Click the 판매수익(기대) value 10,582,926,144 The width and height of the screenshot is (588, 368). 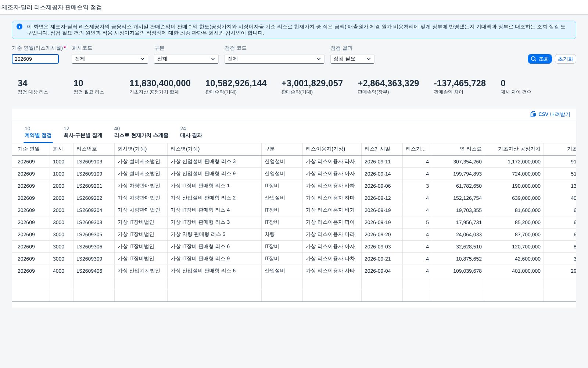[x=236, y=84]
